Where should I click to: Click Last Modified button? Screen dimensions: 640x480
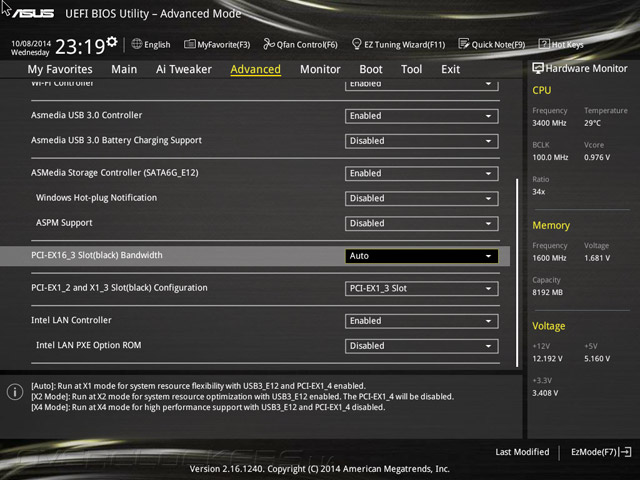click(522, 452)
